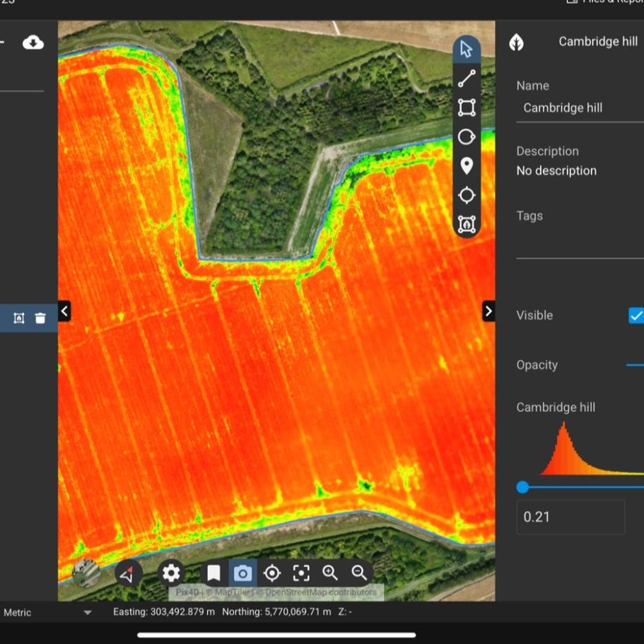Viewport: 644px width, 644px height.
Task: Open the map settings gear
Action: coord(170,573)
